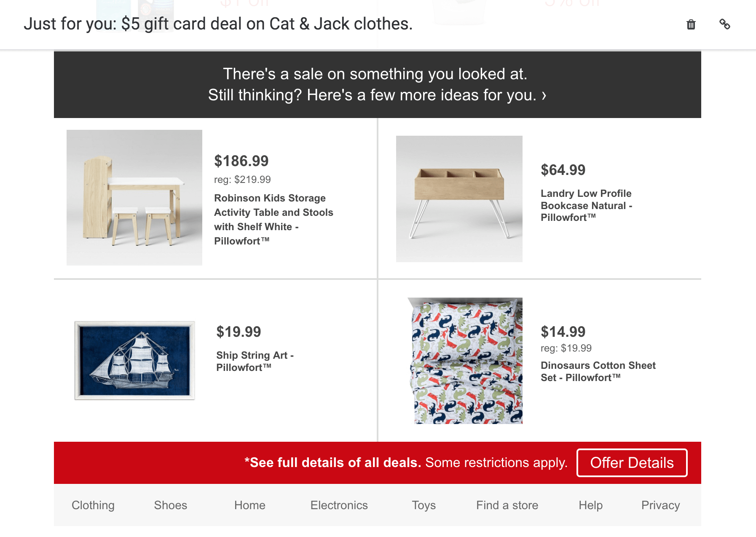Screen dimensions: 756x537
Task: Browse the Shoes category
Action: click(x=170, y=505)
